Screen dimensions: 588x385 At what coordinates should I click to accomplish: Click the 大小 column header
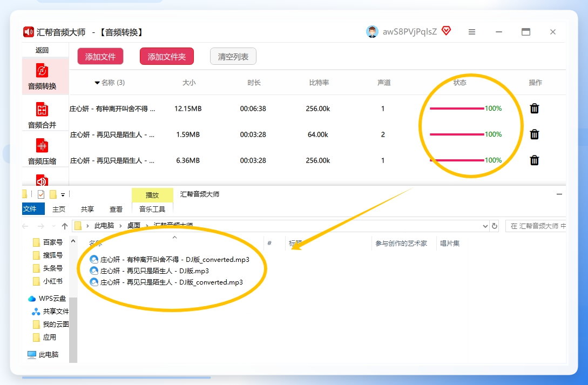point(189,83)
